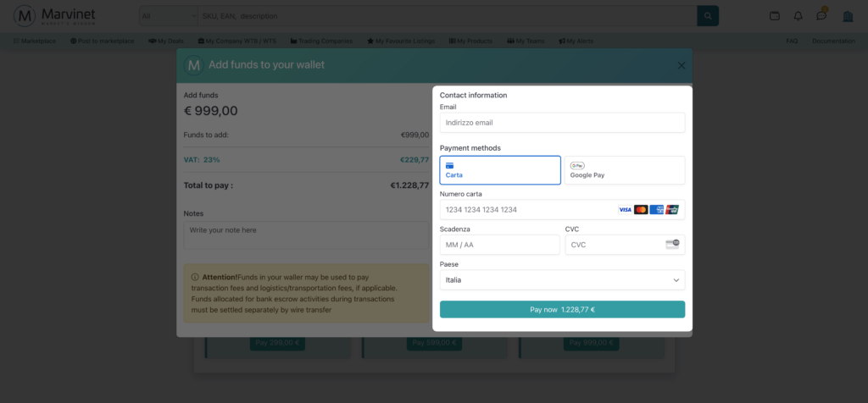Screen dimensions: 868x403
Task: Click the search magnifier icon button
Action: (707, 16)
